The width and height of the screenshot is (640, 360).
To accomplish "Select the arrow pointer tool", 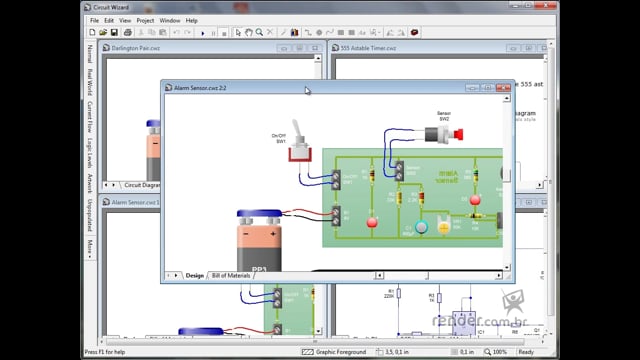I will 238,33.
